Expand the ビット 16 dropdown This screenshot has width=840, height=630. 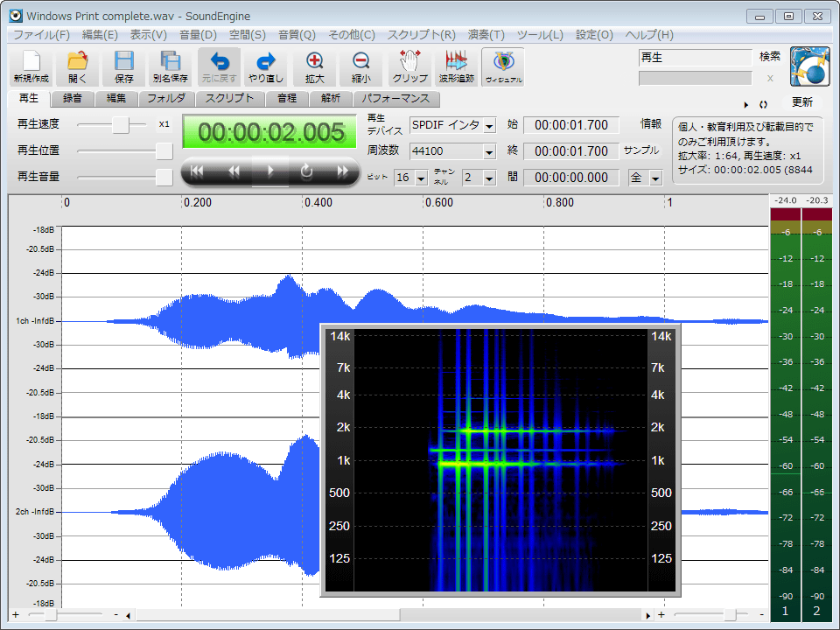click(x=422, y=178)
